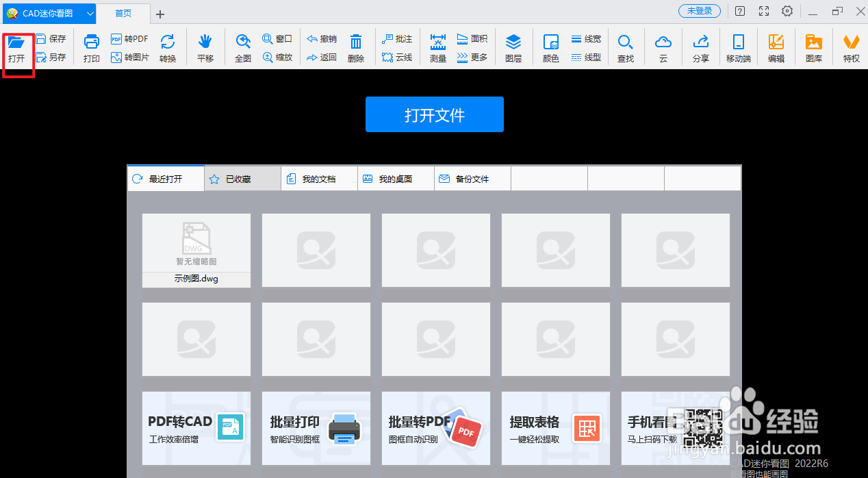Open the 打印 print tool

[x=92, y=49]
